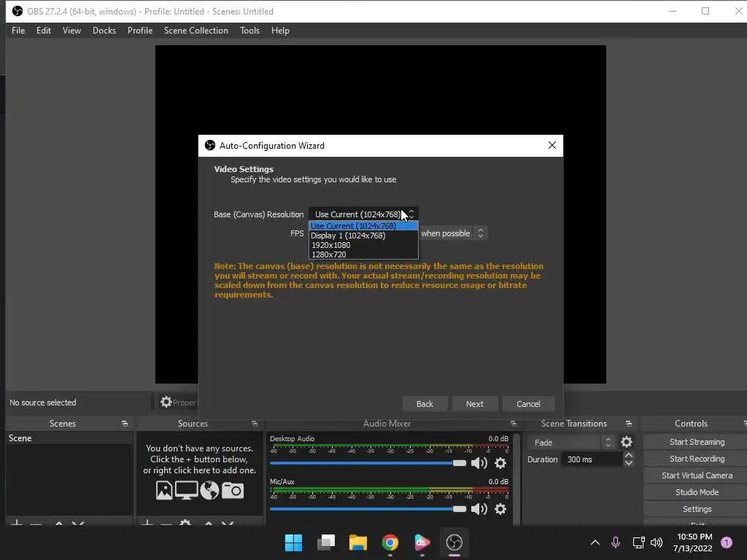
Task: Open the Edit menu
Action: [43, 31]
